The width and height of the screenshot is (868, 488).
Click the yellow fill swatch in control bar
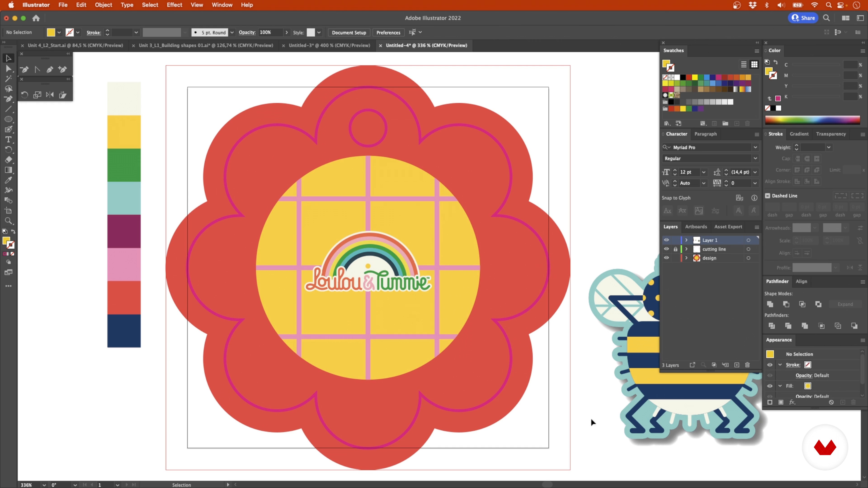click(x=51, y=32)
